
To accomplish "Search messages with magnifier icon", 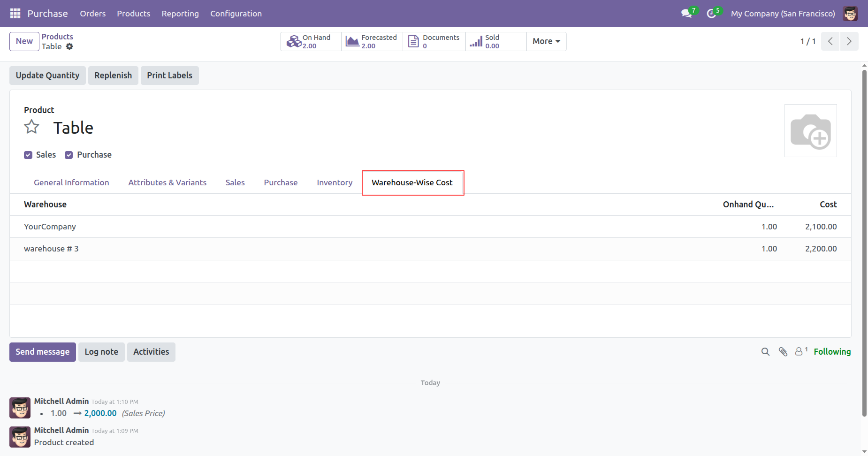I will (x=765, y=352).
